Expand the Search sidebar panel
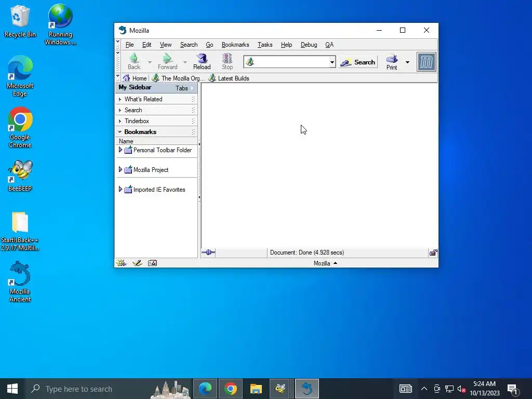This screenshot has width=532, height=399. 156,110
